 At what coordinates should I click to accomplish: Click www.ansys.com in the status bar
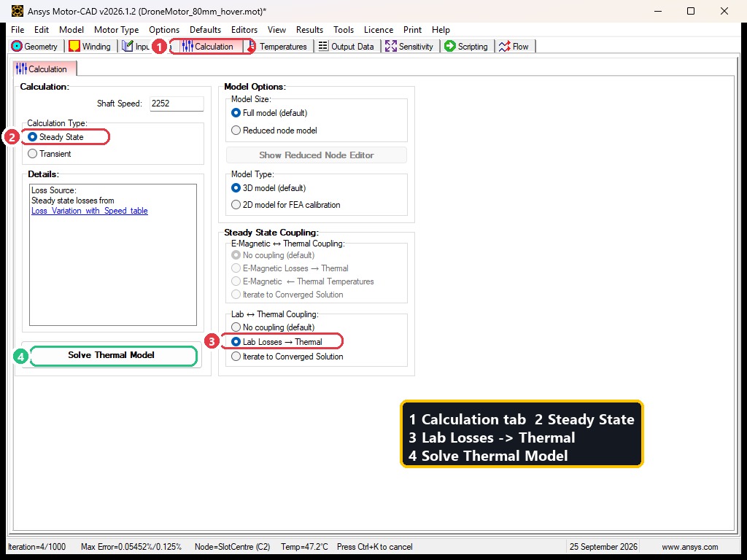[690, 547]
